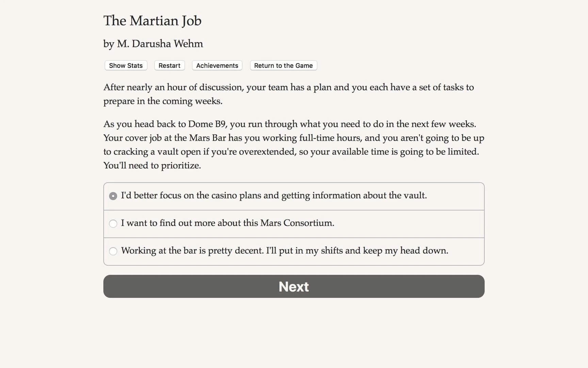Click the Next button to continue the story
The height and width of the screenshot is (368, 588).
tap(293, 286)
